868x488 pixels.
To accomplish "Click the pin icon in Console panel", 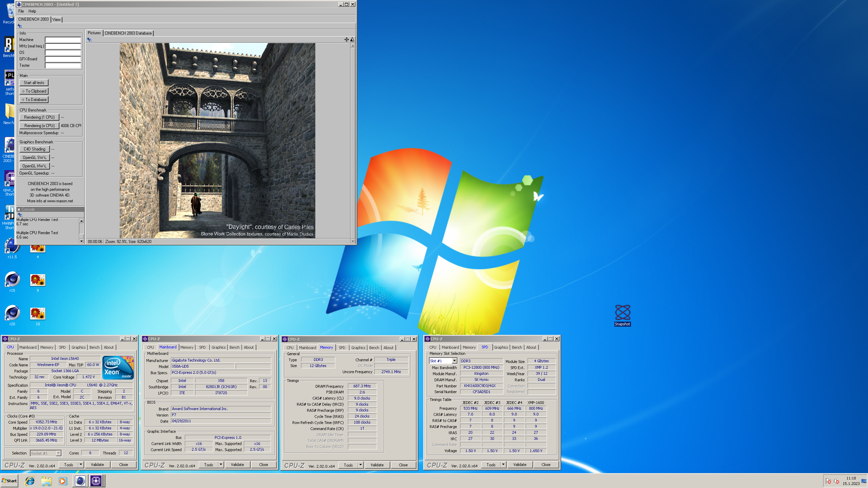I will (20, 215).
